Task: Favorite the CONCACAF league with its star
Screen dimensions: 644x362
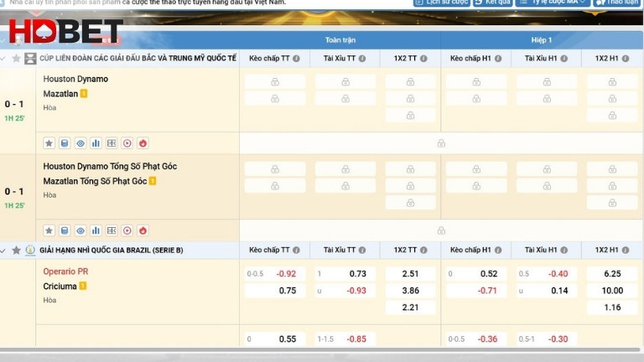Action: click(x=16, y=59)
